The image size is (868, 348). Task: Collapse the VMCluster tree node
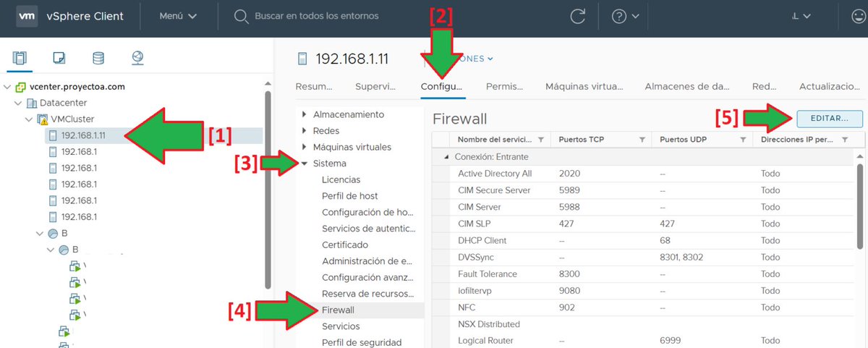29,119
